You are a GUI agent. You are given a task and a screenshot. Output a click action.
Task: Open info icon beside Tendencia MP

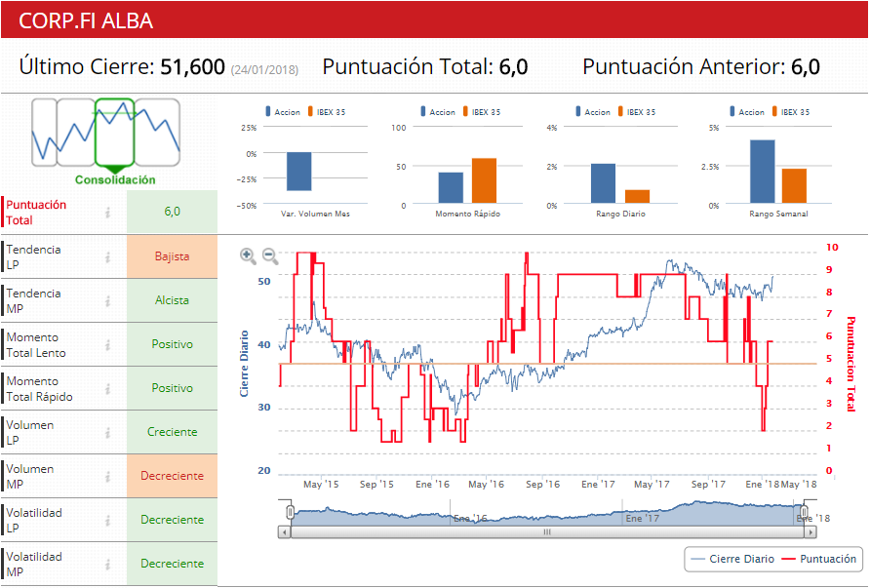point(108,300)
